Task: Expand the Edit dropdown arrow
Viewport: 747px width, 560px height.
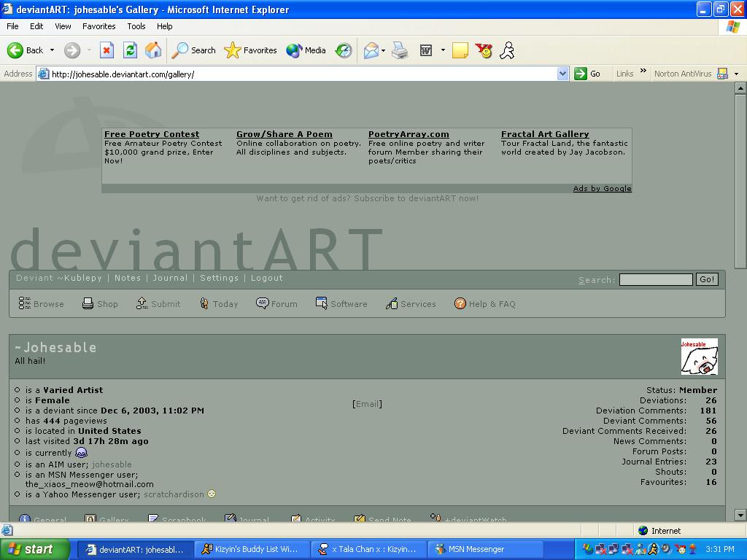Action: [x=443, y=50]
